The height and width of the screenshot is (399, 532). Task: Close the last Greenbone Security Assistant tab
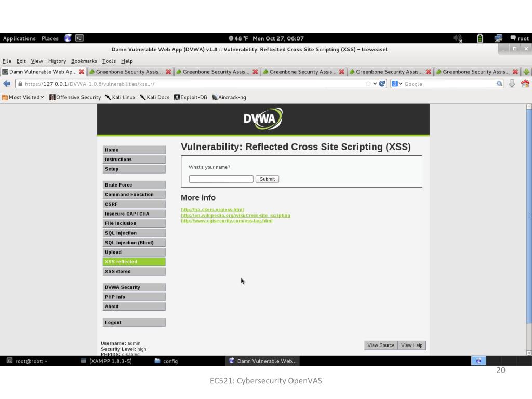click(515, 72)
